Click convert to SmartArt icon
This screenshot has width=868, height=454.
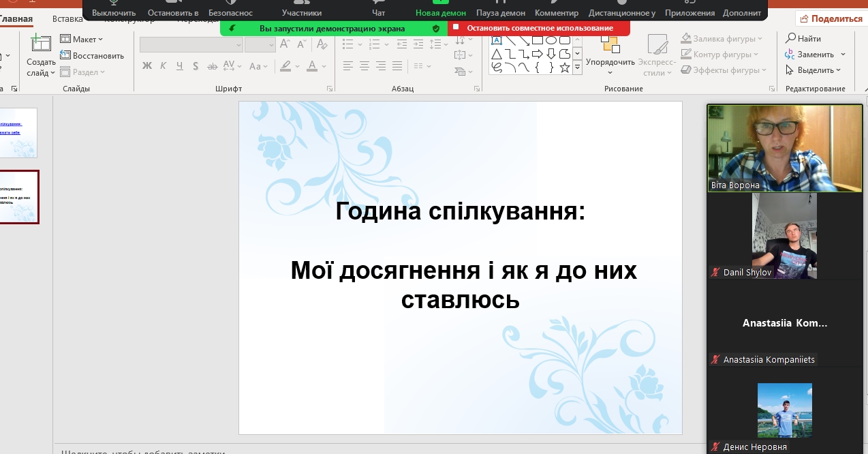coord(463,71)
